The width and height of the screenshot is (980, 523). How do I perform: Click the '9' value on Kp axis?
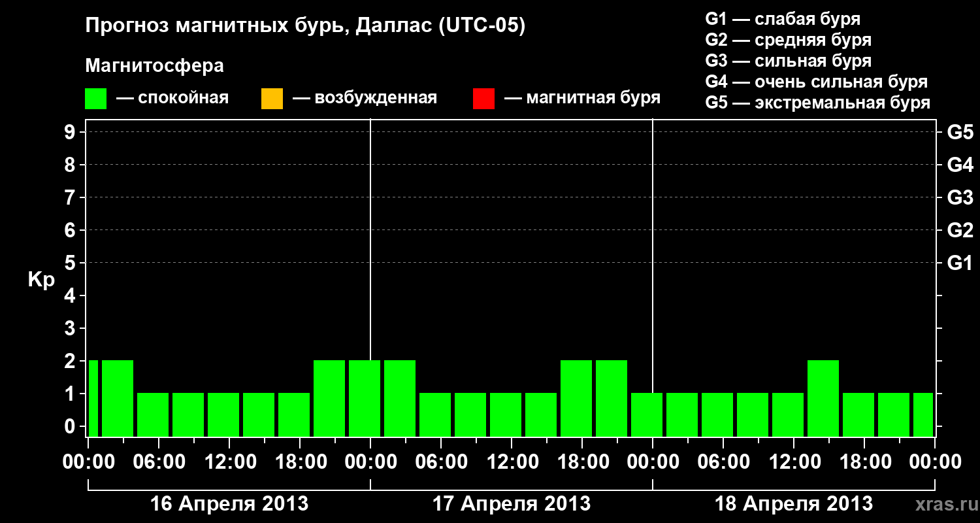[71, 133]
